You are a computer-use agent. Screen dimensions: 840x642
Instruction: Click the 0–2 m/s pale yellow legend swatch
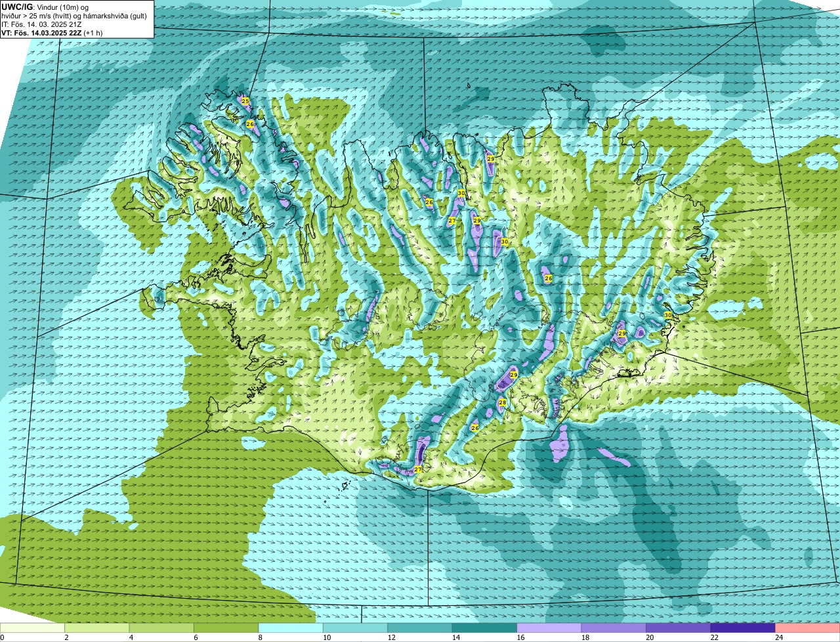coord(33,628)
